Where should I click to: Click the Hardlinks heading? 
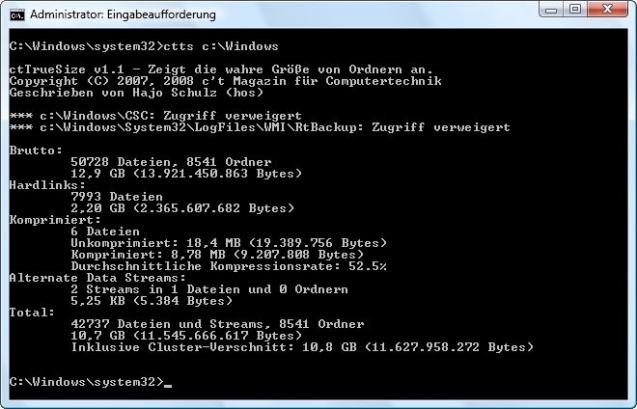(x=48, y=185)
